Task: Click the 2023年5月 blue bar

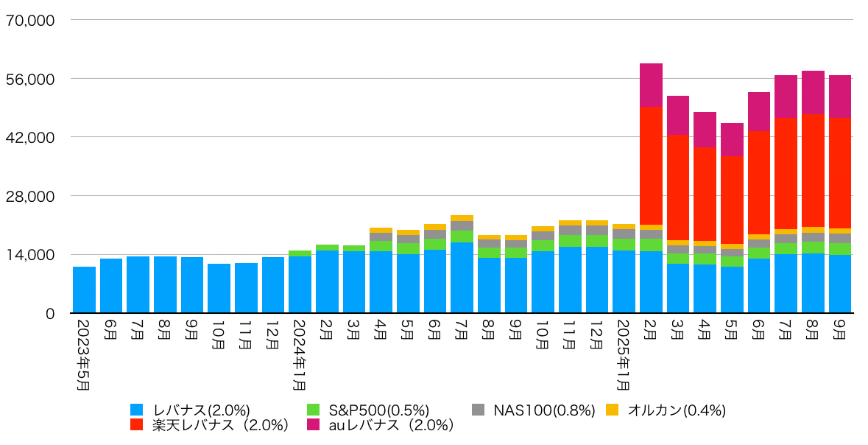Action: (84, 290)
